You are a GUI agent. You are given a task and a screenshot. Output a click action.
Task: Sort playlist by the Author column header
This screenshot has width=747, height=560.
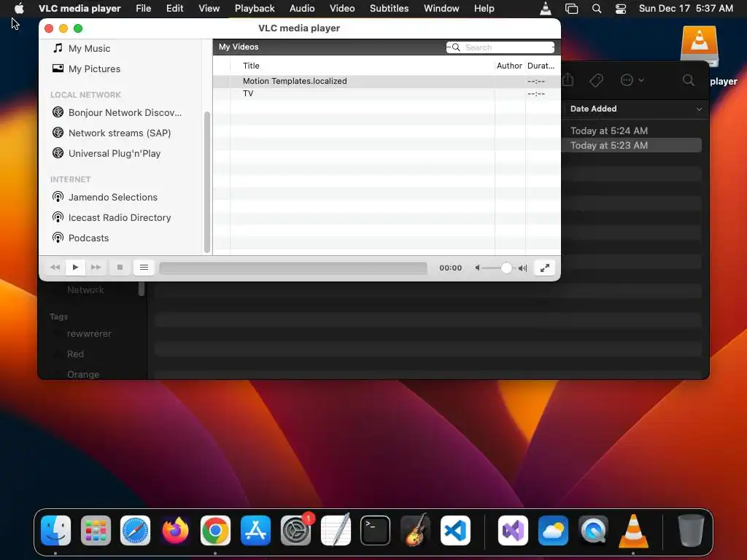[x=509, y=66]
